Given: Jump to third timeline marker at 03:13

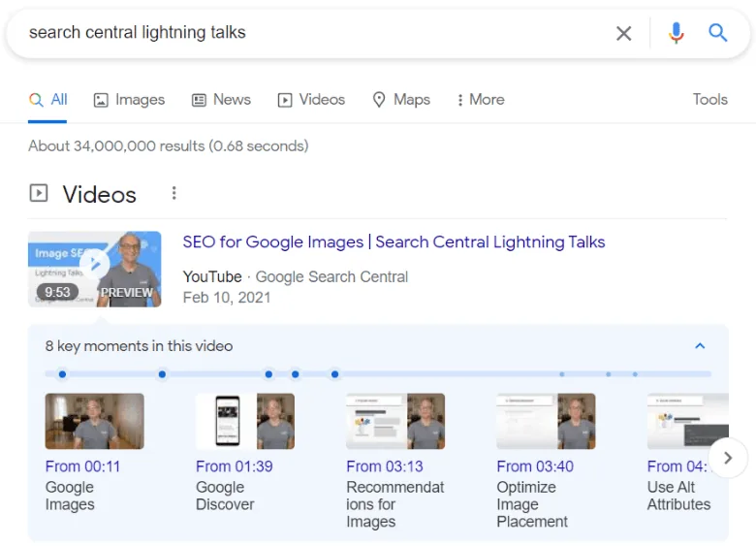Looking at the screenshot, I should tap(268, 373).
